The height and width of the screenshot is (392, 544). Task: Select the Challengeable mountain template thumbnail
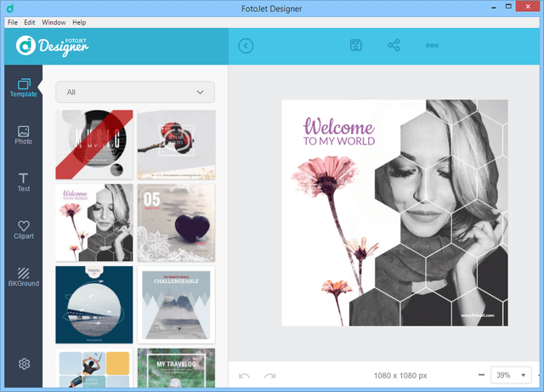(176, 304)
